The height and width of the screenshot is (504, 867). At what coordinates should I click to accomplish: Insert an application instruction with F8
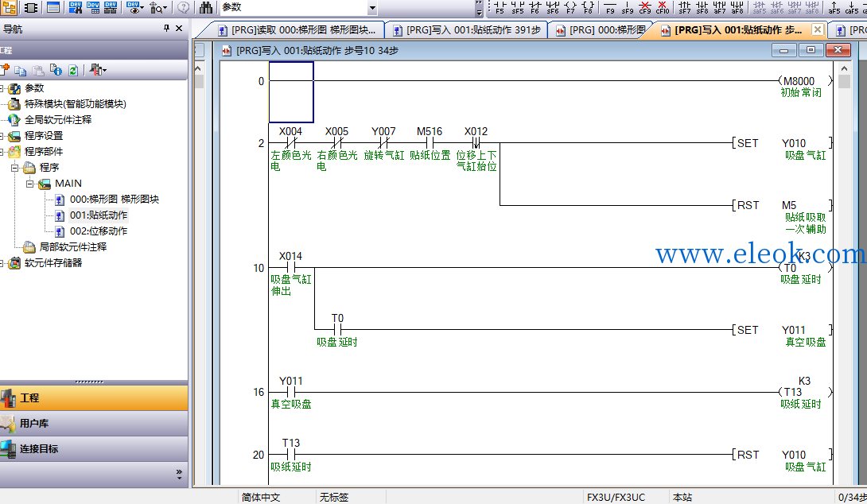pos(588,7)
